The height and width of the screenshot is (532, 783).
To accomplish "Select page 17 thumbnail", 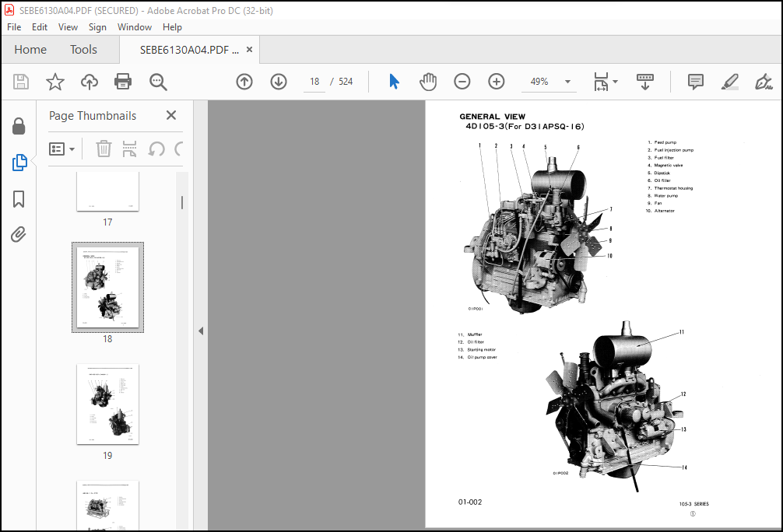I will coord(108,191).
